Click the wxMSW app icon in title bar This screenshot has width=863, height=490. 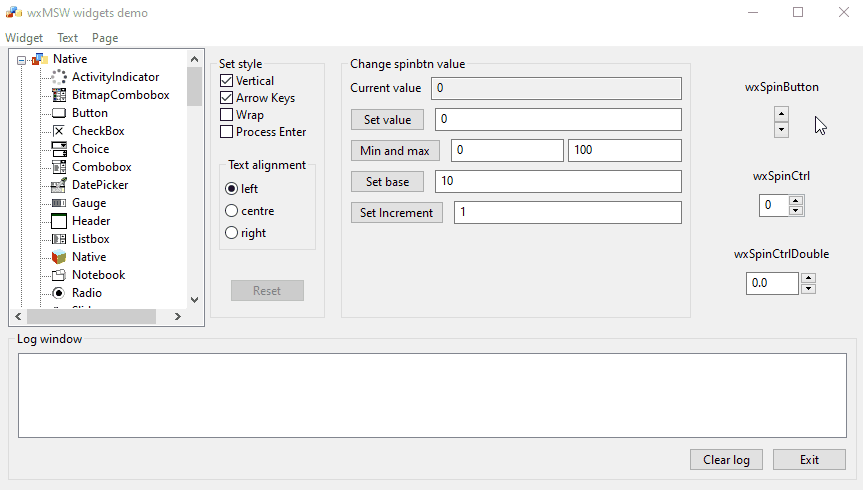[14, 13]
